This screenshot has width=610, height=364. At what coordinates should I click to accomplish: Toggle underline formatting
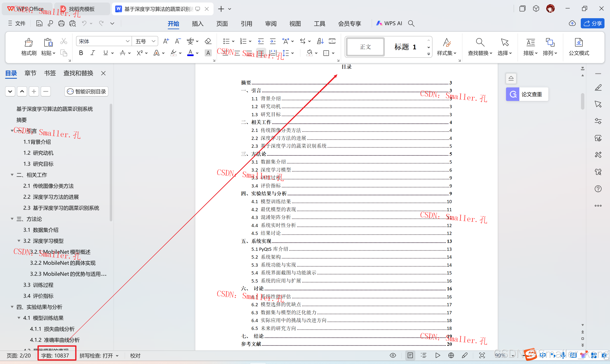[x=105, y=53]
